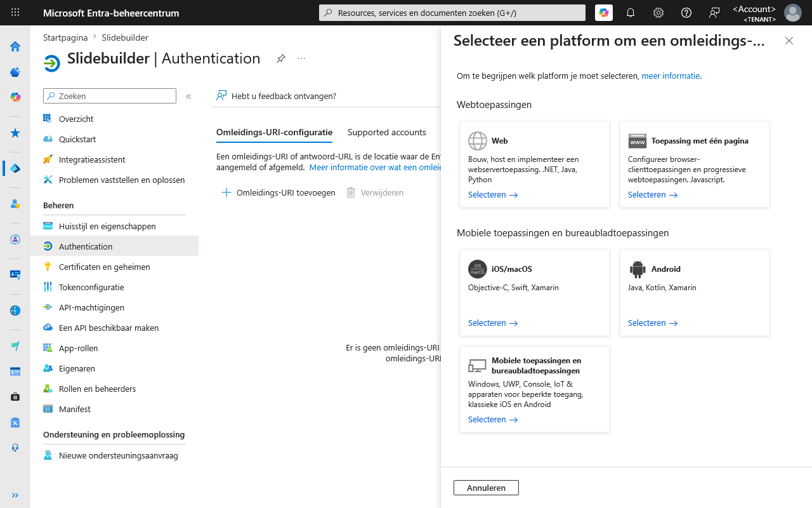
Task: Collapse the side menu with double chevron
Action: (188, 97)
